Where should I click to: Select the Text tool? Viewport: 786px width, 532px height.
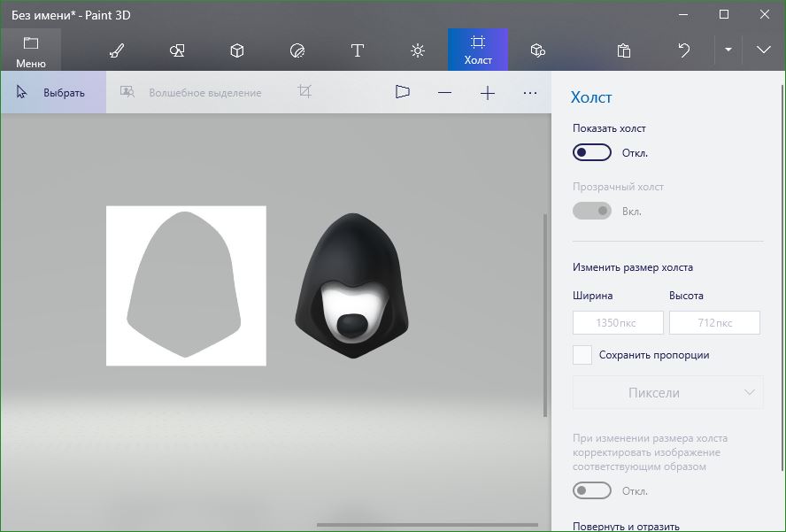coord(358,50)
